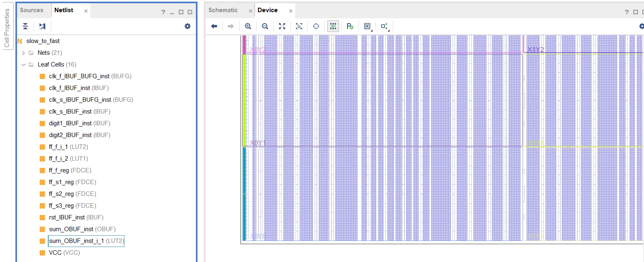The height and width of the screenshot is (262, 644).
Task: Close the Device tab
Action: point(291,11)
